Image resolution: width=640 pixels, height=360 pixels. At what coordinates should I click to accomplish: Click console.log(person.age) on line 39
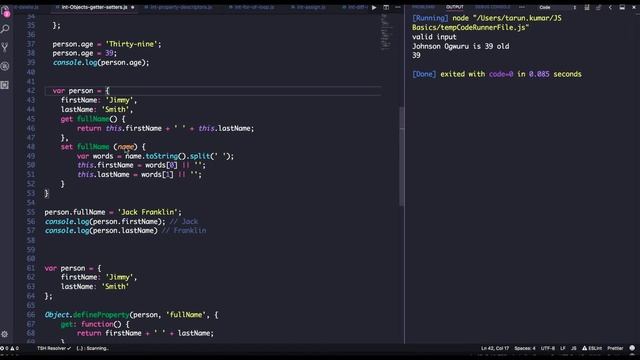tap(101, 62)
